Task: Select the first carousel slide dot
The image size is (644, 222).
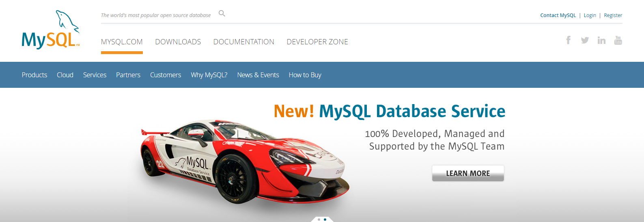Action: tap(319, 220)
